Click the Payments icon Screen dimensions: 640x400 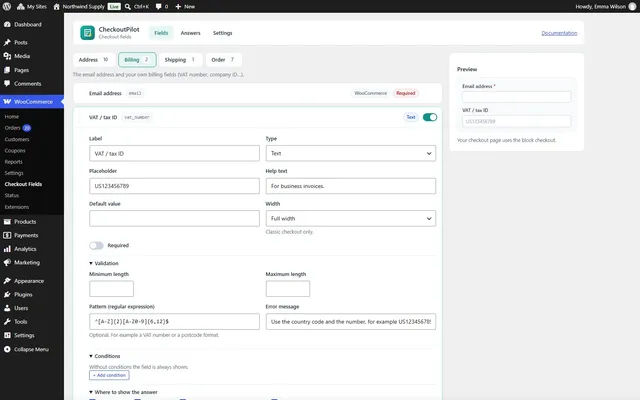[x=7, y=236]
